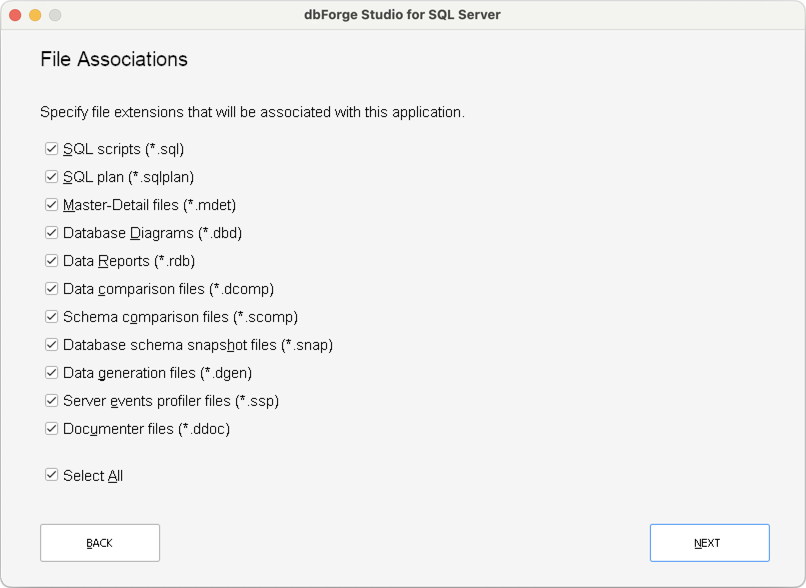The image size is (806, 588).
Task: Disable Data generation files (*.dgen) association
Action: click(x=51, y=372)
